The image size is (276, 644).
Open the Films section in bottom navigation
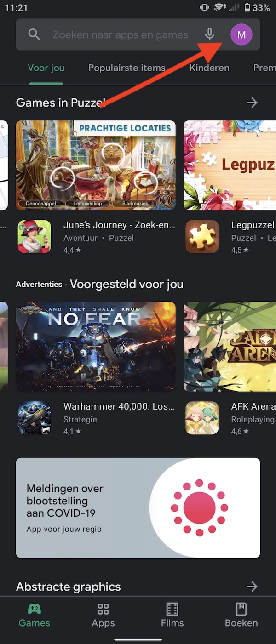pos(172,616)
